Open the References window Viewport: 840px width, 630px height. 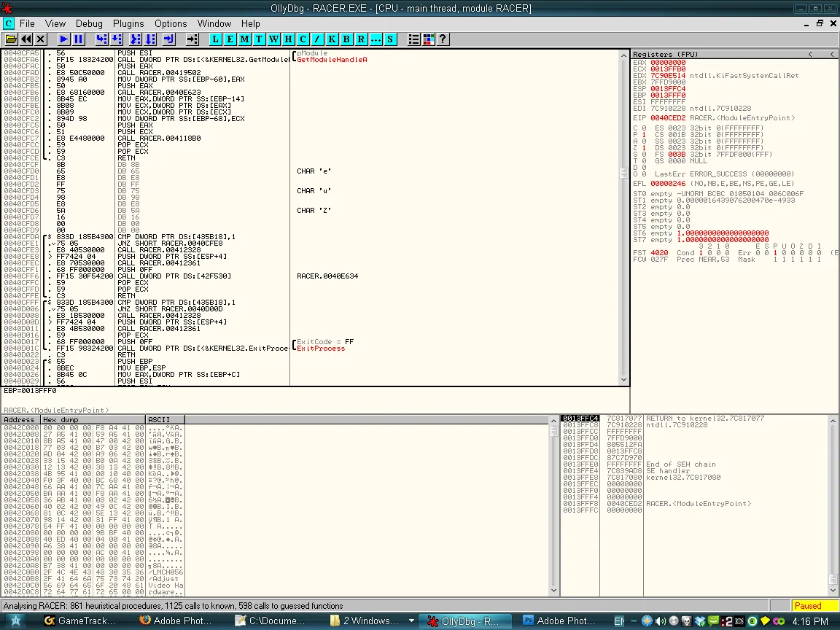[361, 39]
